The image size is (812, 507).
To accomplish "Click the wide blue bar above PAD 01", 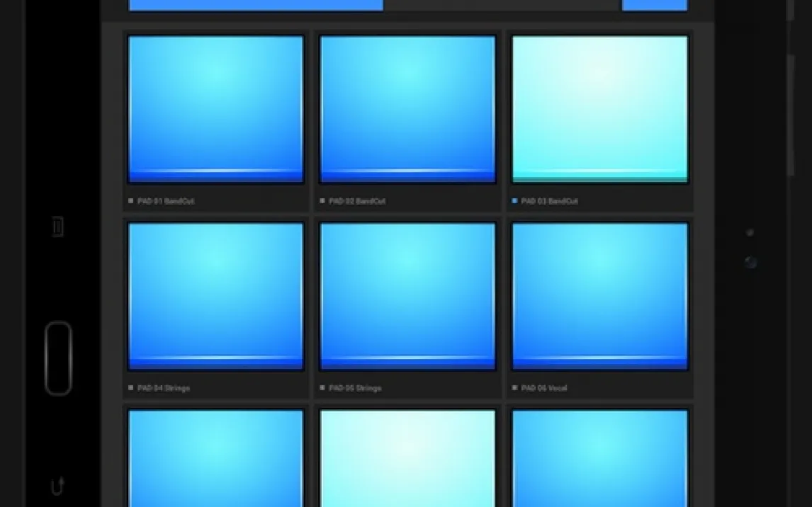I will pos(256,5).
